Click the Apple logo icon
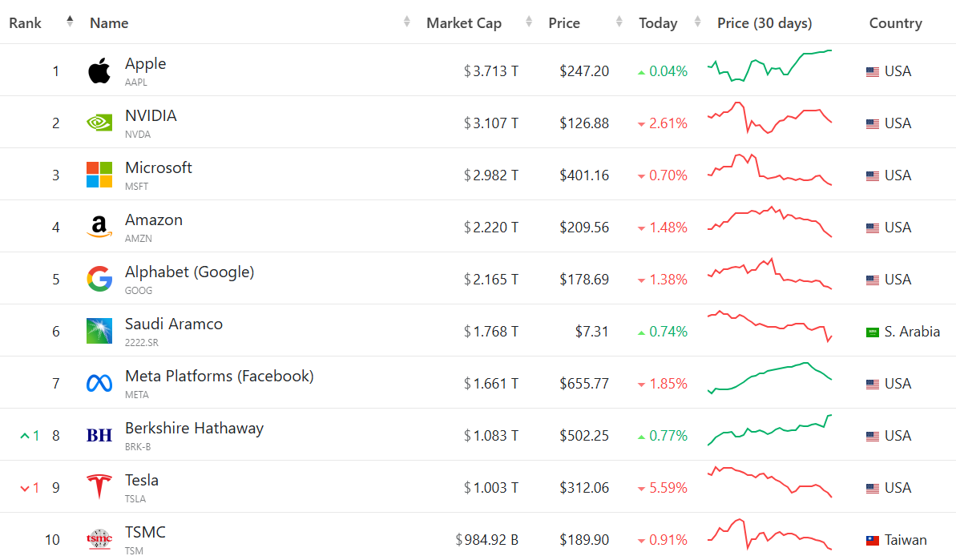This screenshot has height=560, width=956. click(99, 71)
